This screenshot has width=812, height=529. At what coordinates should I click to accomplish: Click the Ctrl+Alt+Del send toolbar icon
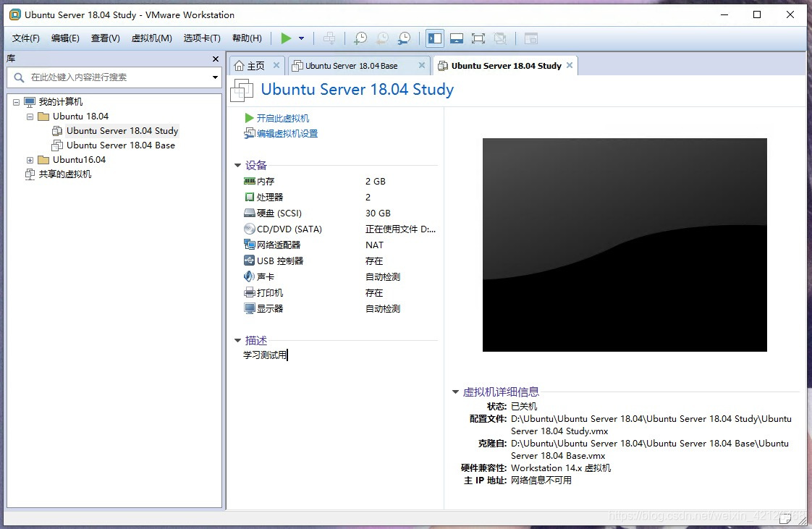click(x=329, y=38)
